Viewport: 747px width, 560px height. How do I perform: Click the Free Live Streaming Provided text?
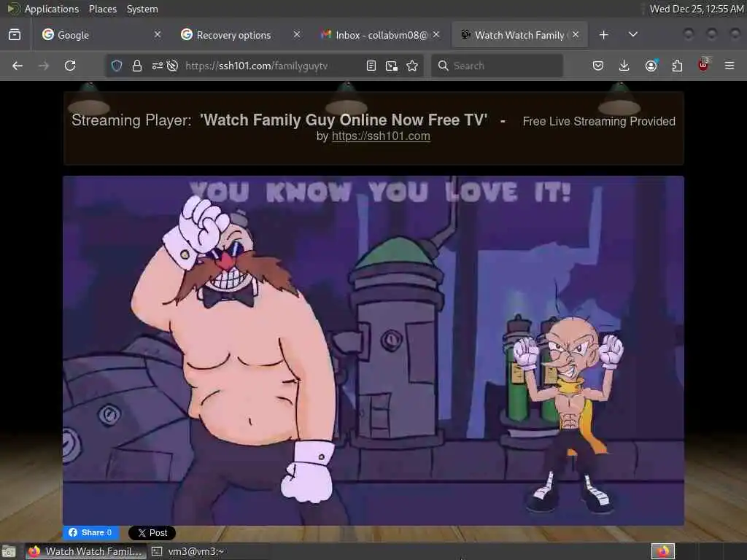[x=599, y=122]
